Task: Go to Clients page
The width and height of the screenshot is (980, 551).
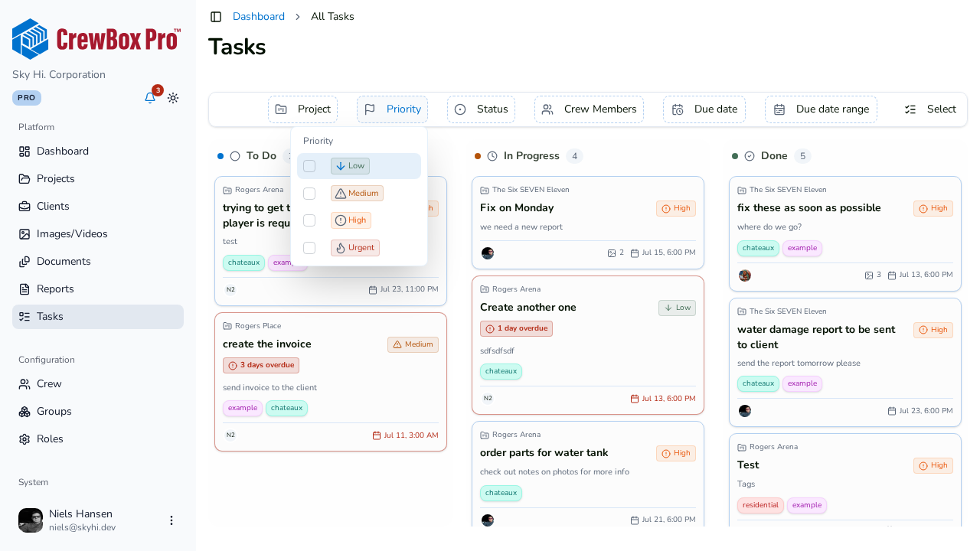Action: click(98, 207)
